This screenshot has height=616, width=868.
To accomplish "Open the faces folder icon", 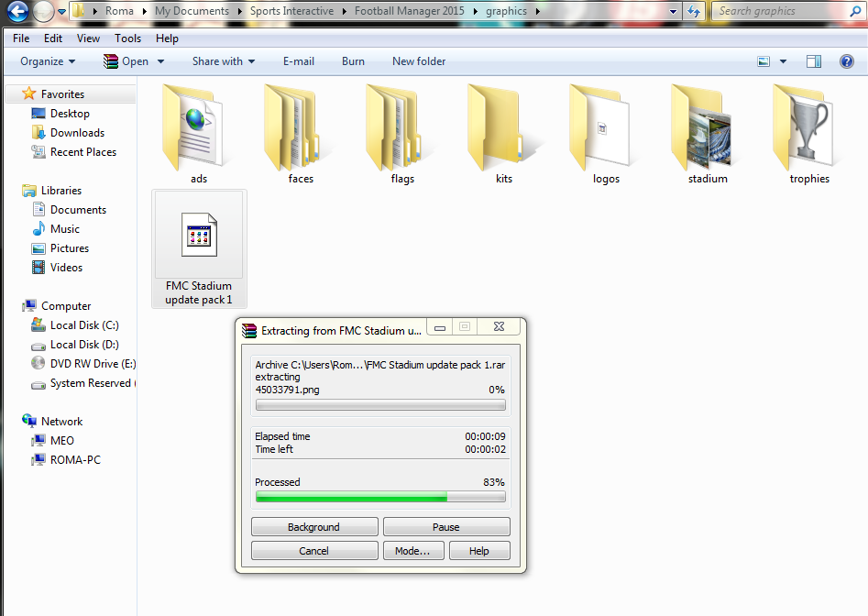I will pyautogui.click(x=294, y=128).
